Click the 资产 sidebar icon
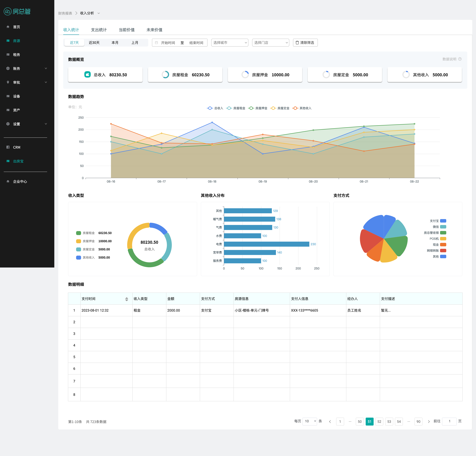This screenshot has height=456, width=476. click(x=8, y=110)
